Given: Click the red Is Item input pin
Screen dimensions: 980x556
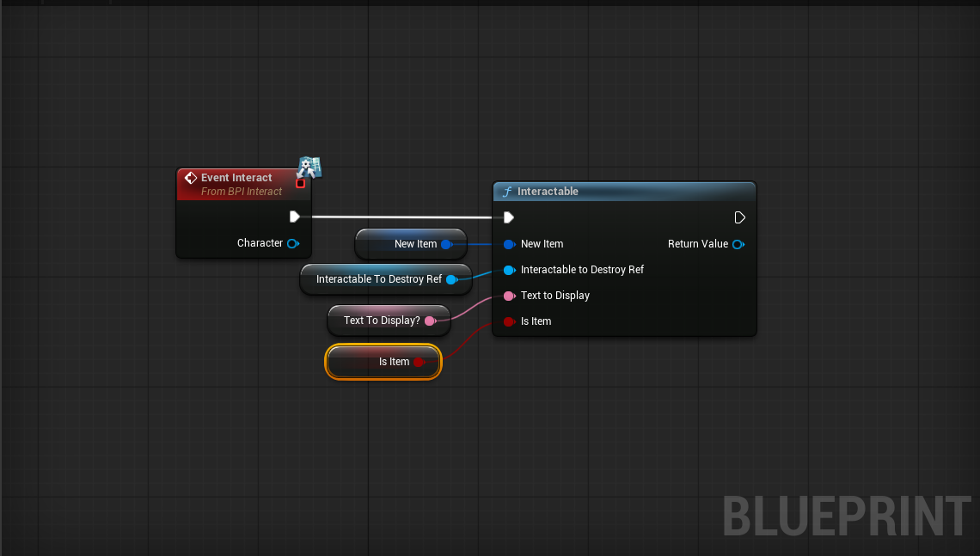Looking at the screenshot, I should [x=509, y=321].
